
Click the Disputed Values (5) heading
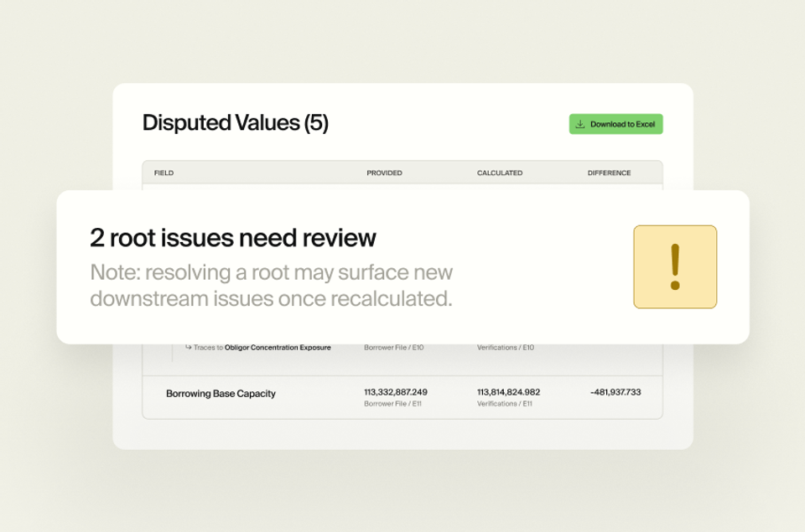235,123
